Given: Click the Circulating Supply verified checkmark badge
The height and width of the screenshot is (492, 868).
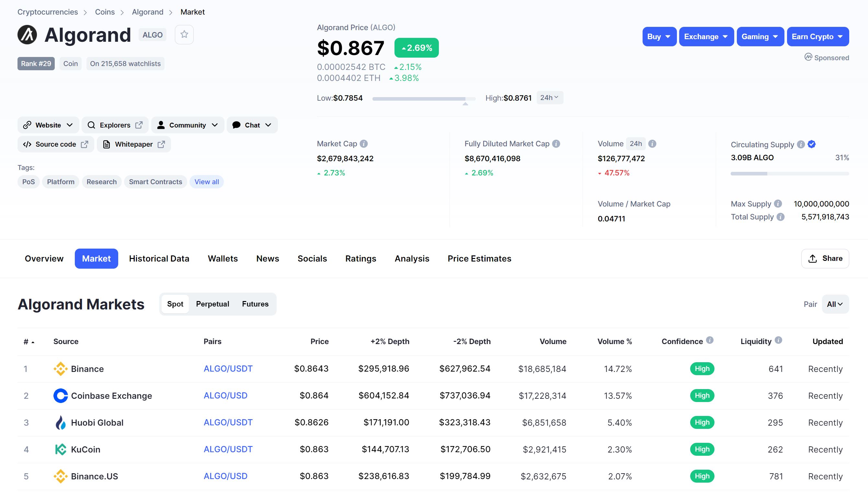Looking at the screenshot, I should click(812, 144).
